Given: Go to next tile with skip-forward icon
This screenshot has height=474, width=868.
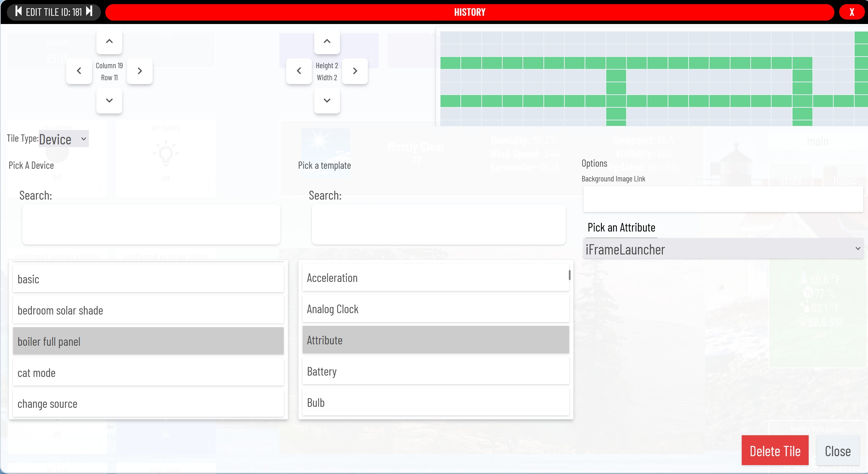Looking at the screenshot, I should coord(89,12).
